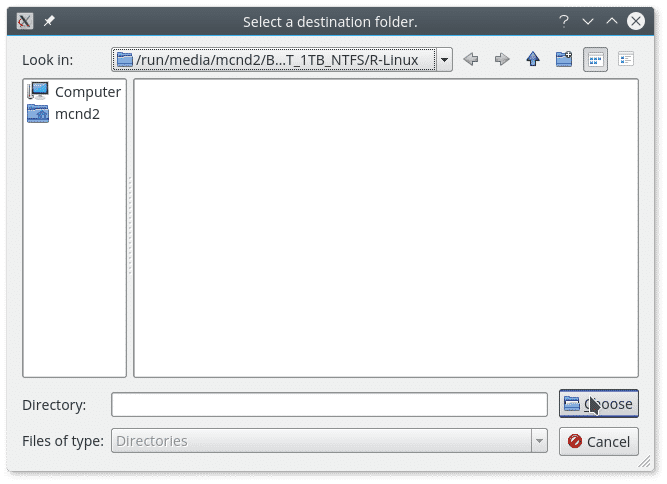Click the help question mark button
Image resolution: width=667 pixels, height=484 pixels.
click(x=564, y=21)
